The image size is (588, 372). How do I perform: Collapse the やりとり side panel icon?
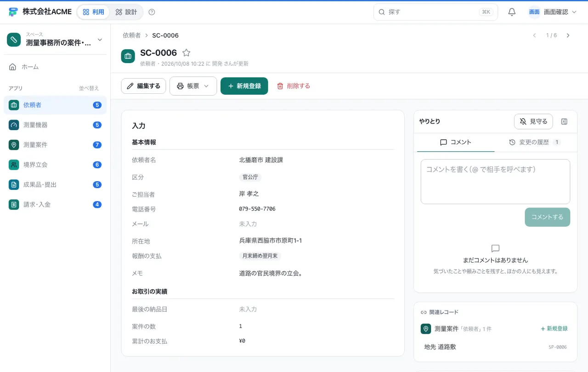[565, 121]
